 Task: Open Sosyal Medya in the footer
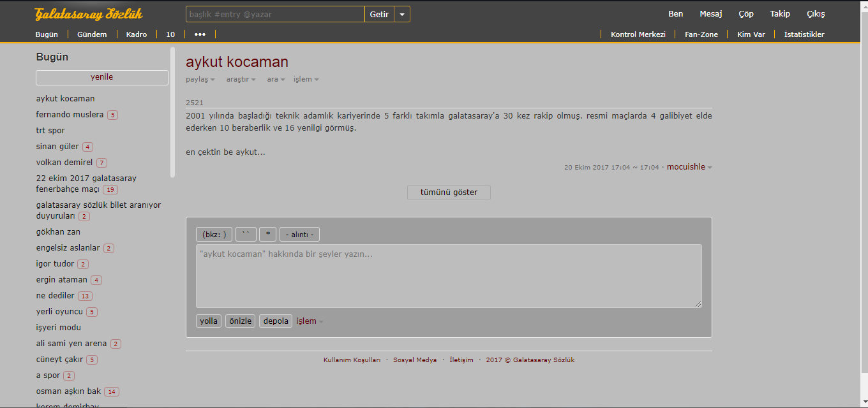click(415, 360)
